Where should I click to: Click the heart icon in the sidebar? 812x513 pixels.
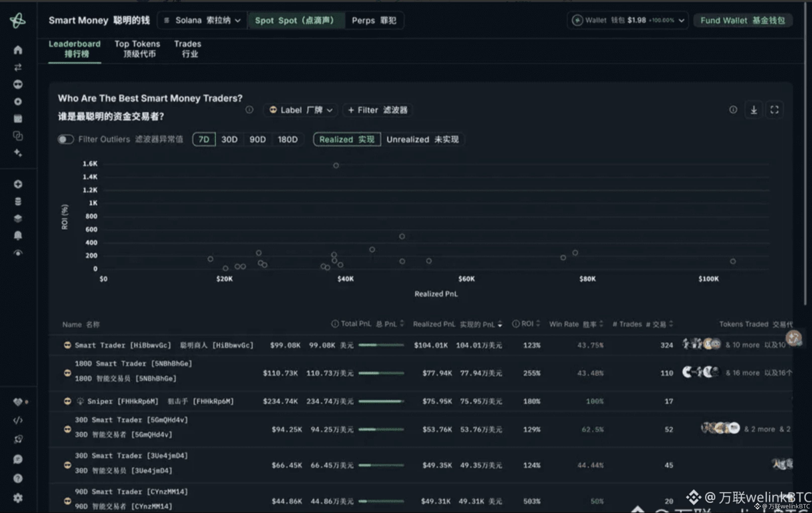(x=18, y=402)
